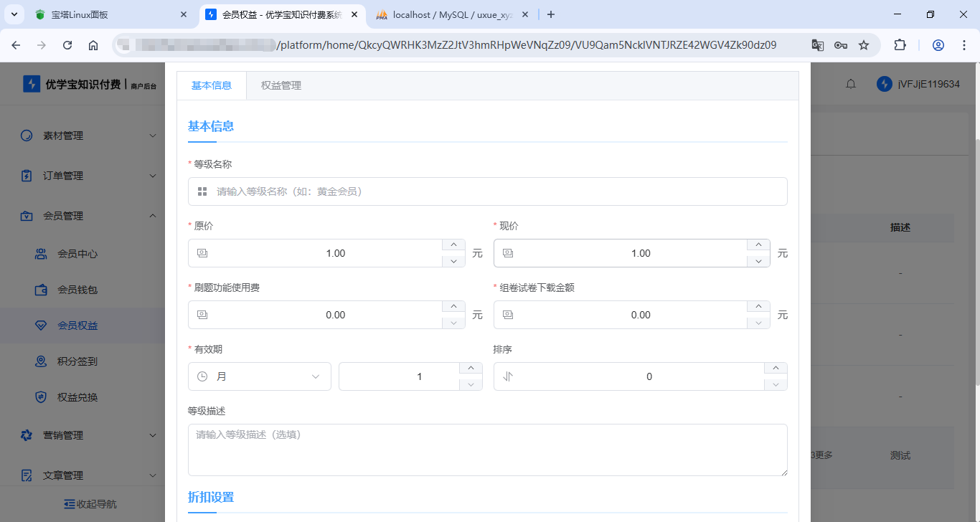Click the notification bell icon
The height and width of the screenshot is (522, 980).
(851, 84)
